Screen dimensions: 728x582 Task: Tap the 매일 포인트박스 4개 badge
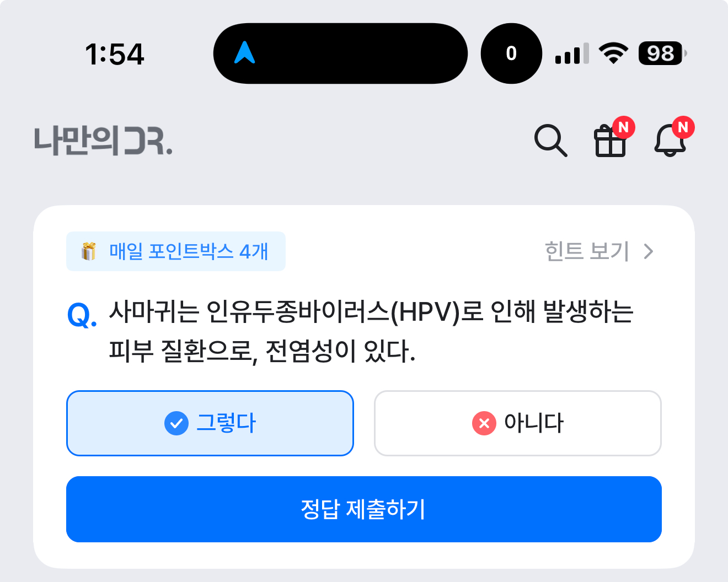pyautogui.click(x=176, y=251)
